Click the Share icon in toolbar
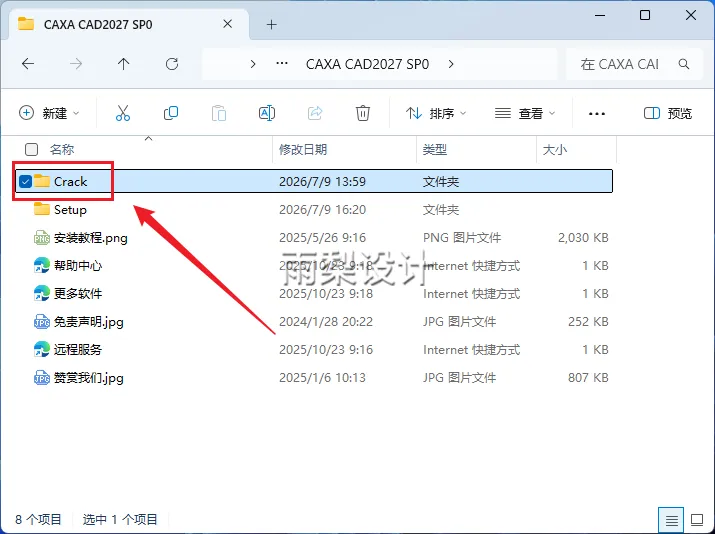715x534 pixels. pos(315,113)
